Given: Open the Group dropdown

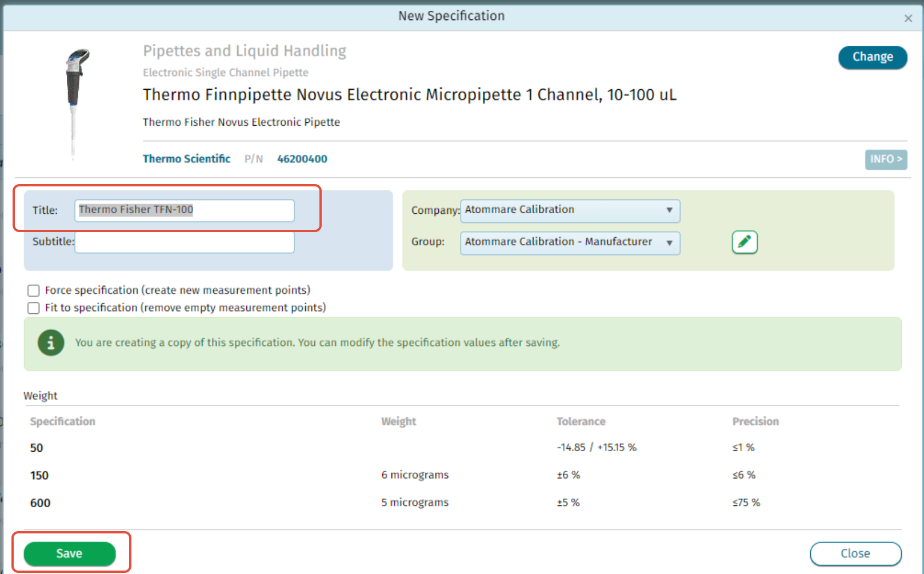Looking at the screenshot, I should 570,242.
